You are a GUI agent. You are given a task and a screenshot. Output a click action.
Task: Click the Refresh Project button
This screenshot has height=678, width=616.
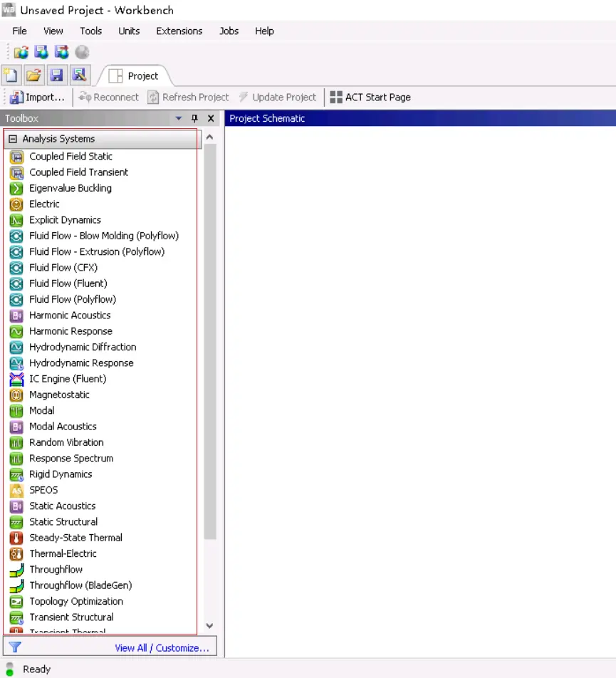click(188, 98)
